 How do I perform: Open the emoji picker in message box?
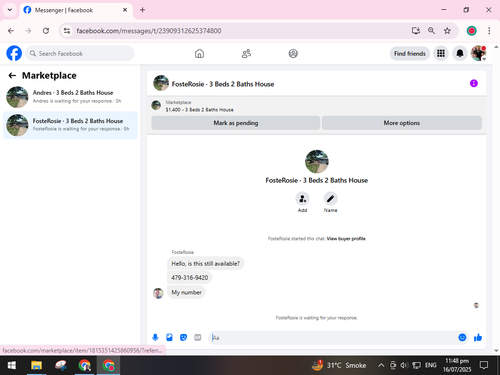click(462, 338)
